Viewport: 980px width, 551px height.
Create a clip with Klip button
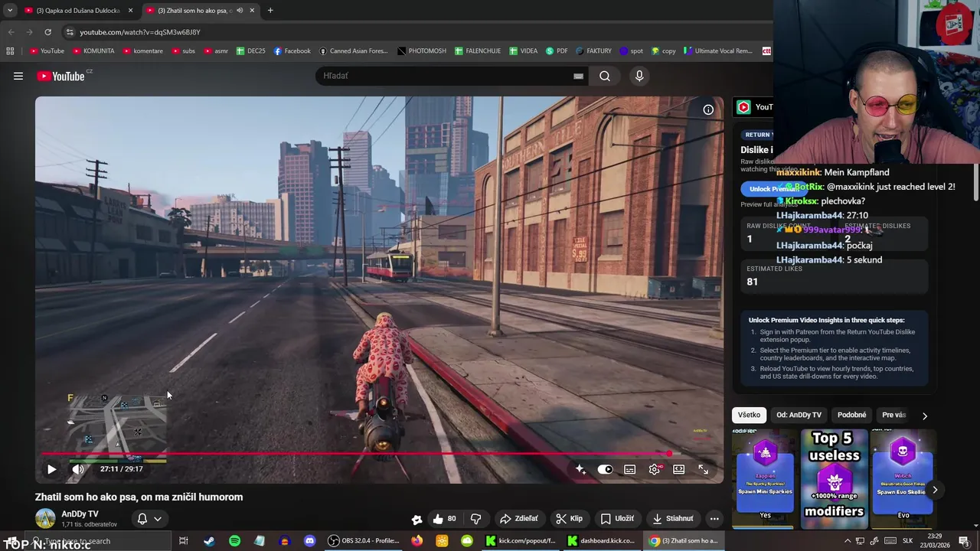coord(569,518)
